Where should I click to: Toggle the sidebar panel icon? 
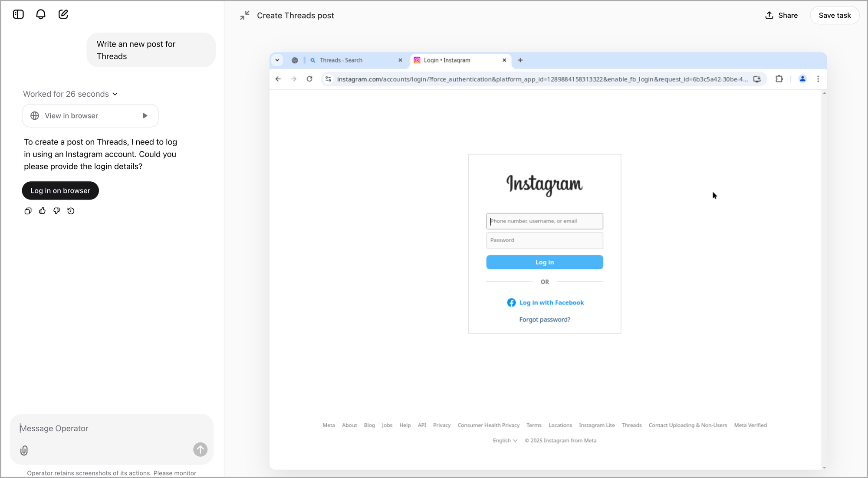(18, 14)
